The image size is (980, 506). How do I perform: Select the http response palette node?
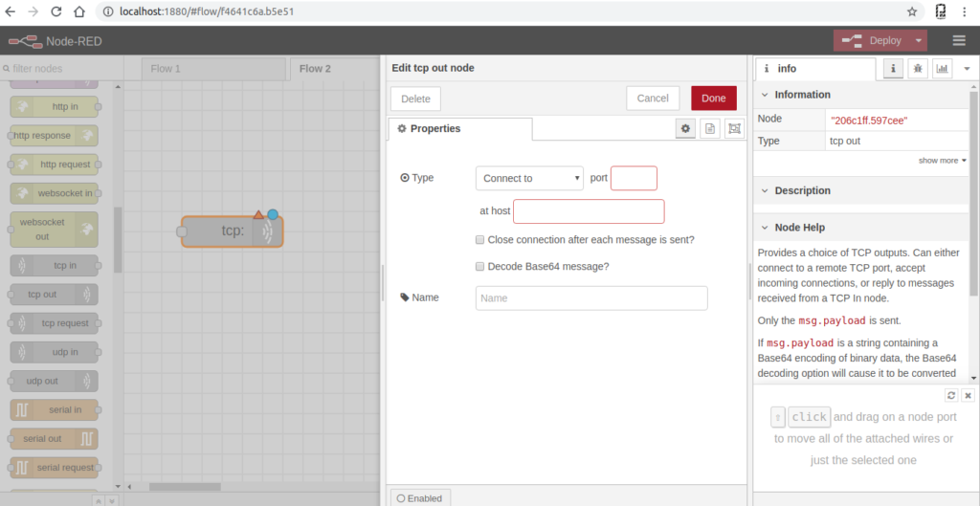click(x=55, y=136)
